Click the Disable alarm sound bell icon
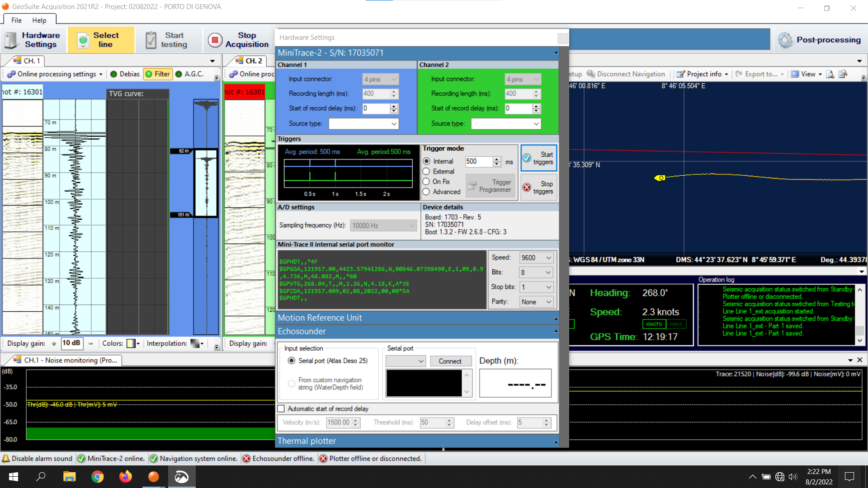 (x=6, y=459)
